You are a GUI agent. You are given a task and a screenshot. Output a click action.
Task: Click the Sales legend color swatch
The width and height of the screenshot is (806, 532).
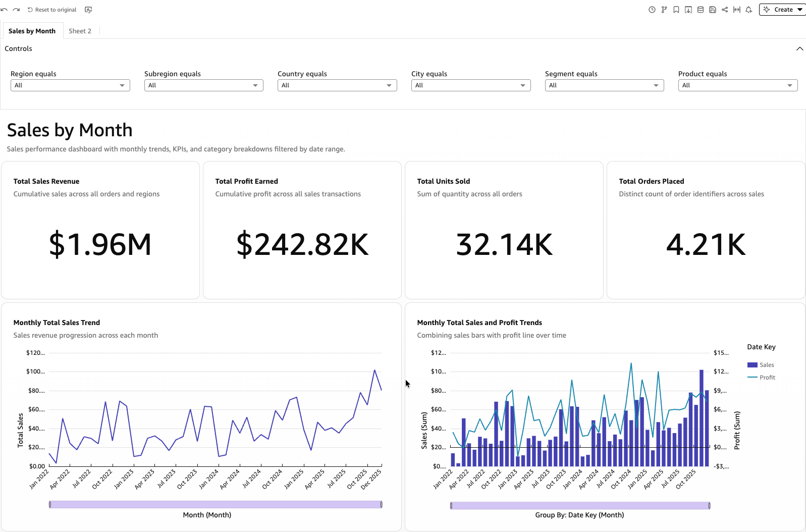coord(753,365)
